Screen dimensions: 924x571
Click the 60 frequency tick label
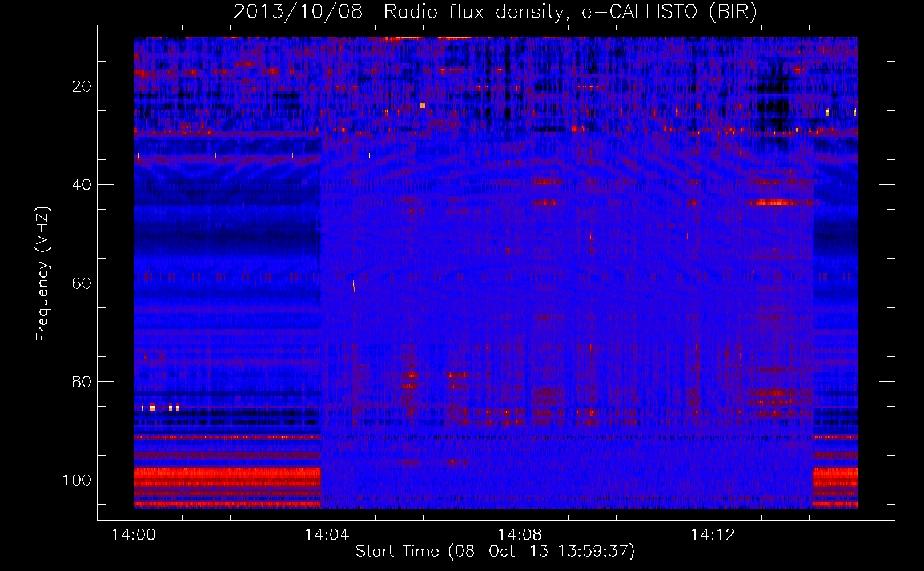(x=82, y=283)
